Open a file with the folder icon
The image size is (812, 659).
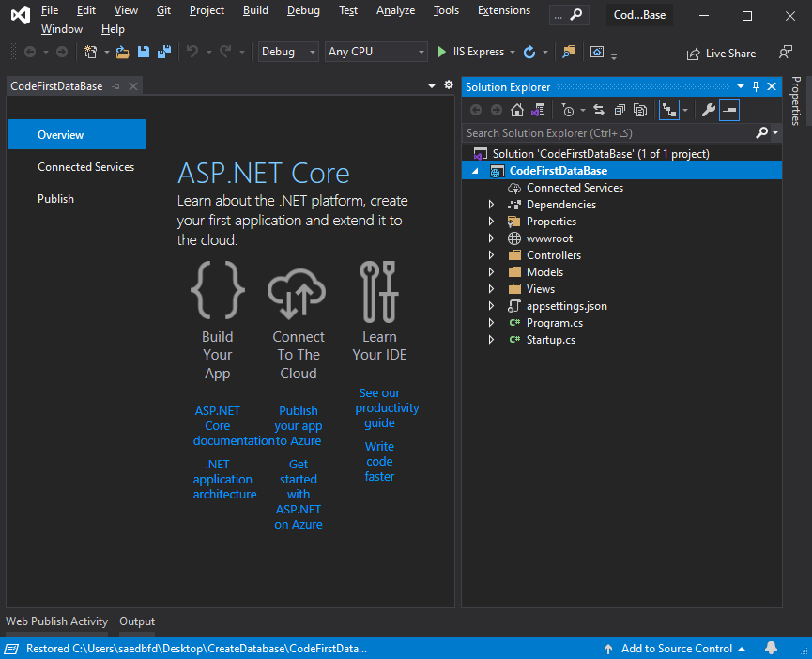(123, 52)
